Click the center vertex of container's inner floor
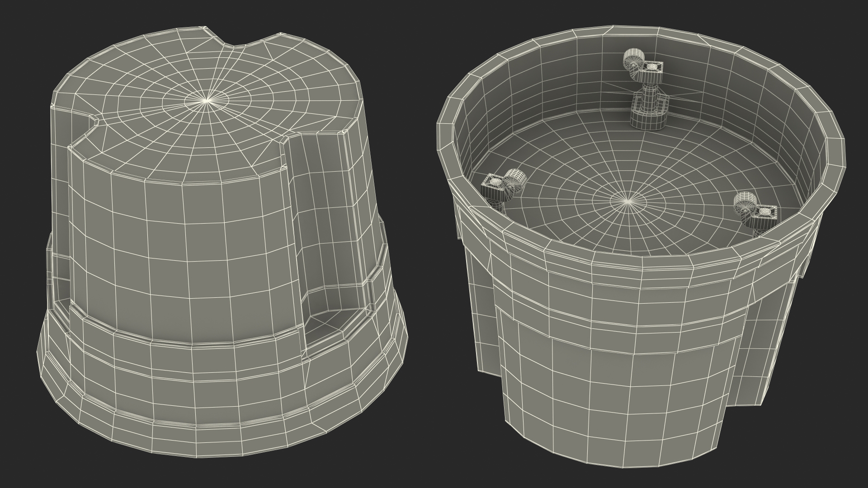The width and height of the screenshot is (868, 488). tap(627, 201)
